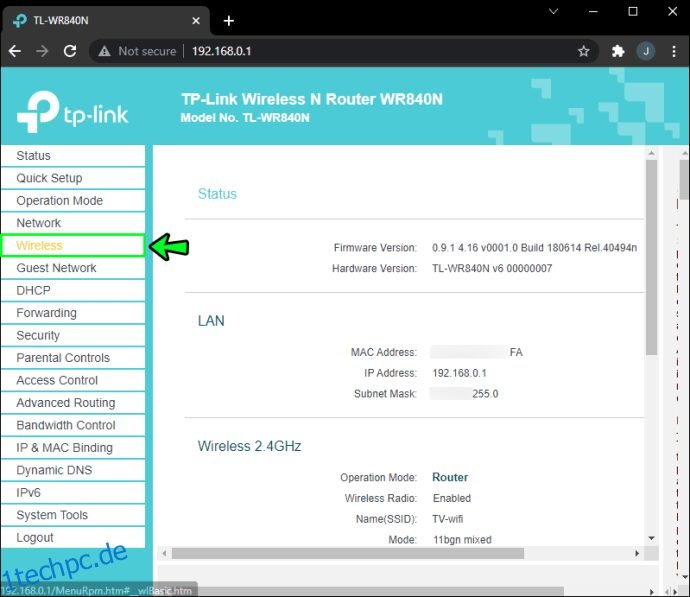The height and width of the screenshot is (597, 690).
Task: Click the 11bgn mixed mode value
Action: pos(462,540)
